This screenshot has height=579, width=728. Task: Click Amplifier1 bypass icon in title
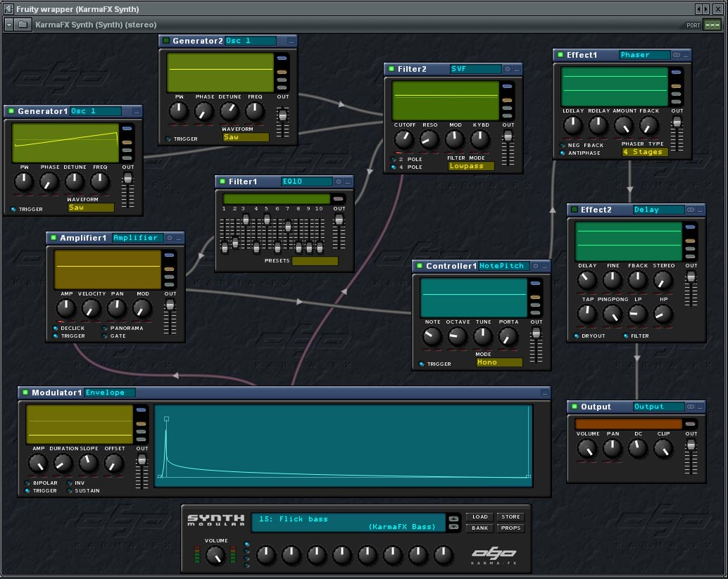tap(170, 238)
